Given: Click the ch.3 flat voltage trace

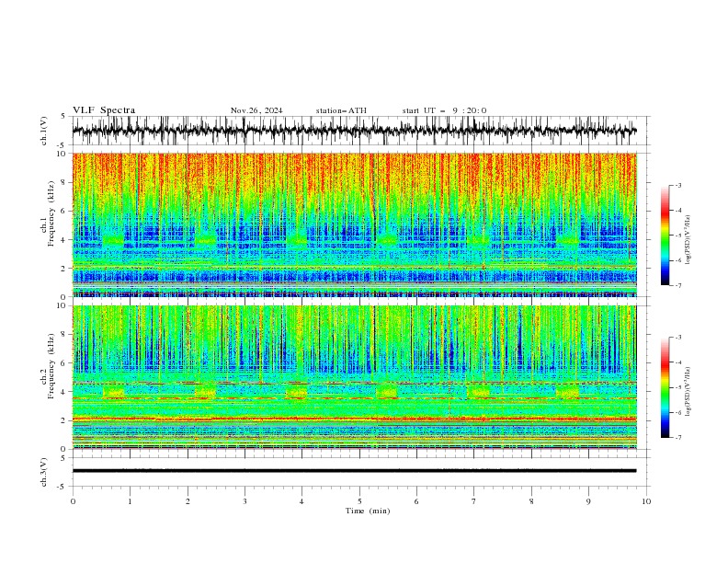Looking at the screenshot, I should point(354,471).
